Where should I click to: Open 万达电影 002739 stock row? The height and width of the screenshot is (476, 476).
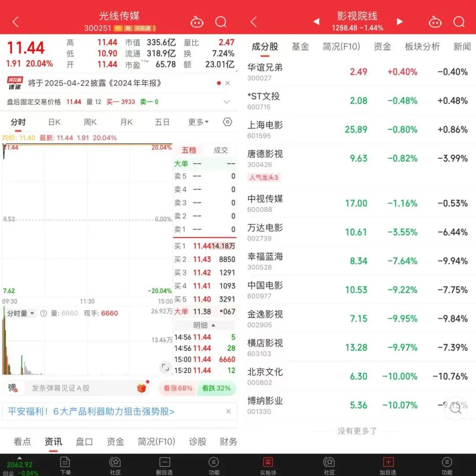tap(357, 232)
